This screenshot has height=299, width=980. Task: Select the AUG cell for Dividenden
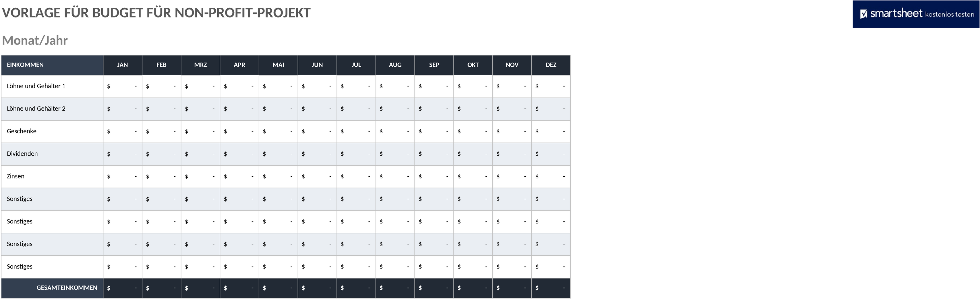(x=395, y=154)
